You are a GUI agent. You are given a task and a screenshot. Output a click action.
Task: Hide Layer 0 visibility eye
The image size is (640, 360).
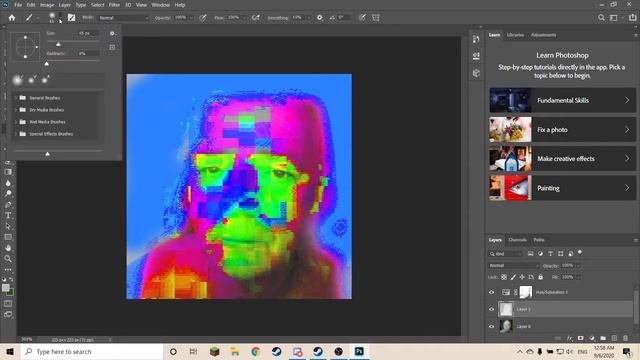click(491, 327)
